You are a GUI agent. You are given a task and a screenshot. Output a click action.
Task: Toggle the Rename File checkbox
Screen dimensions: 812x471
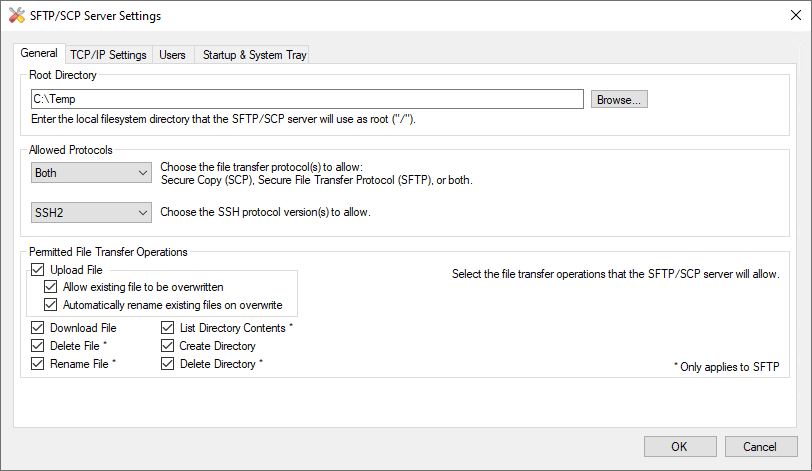[38, 364]
